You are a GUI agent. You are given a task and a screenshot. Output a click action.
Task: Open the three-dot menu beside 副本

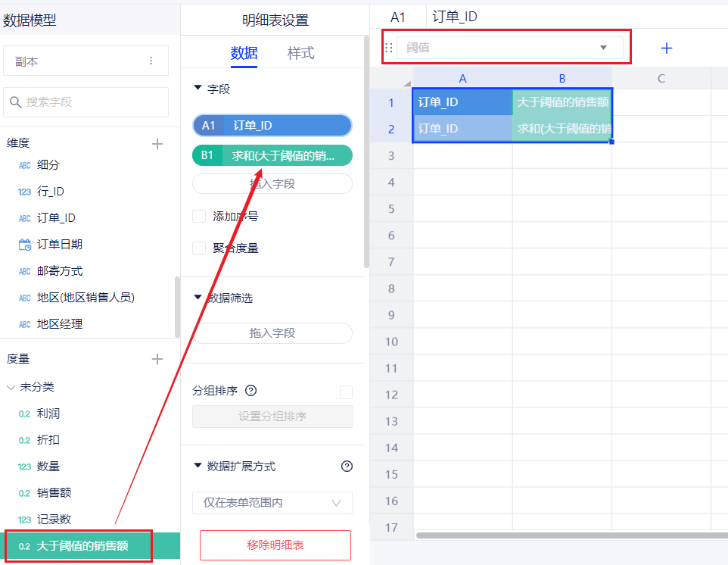(151, 61)
